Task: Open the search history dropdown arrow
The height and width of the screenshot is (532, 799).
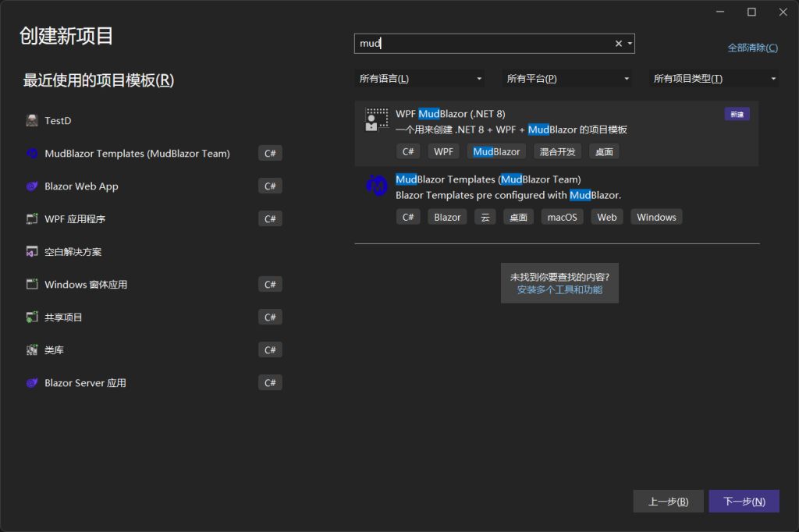Action: [x=629, y=43]
